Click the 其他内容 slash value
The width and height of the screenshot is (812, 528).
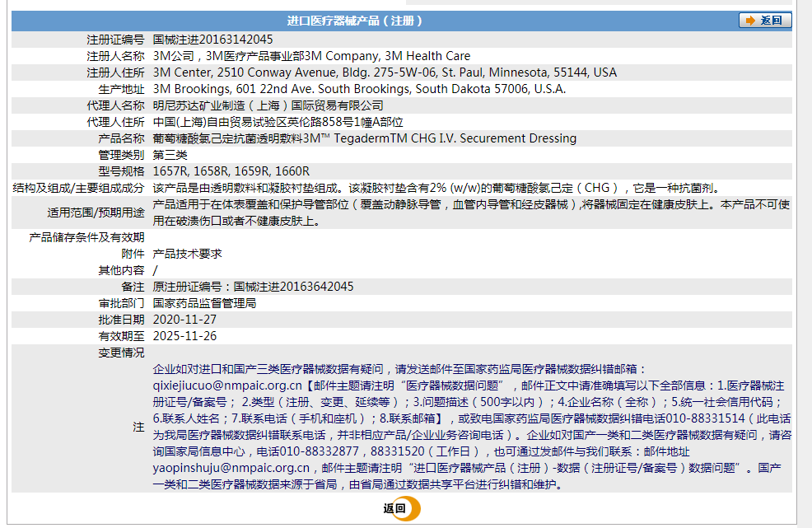point(156,270)
